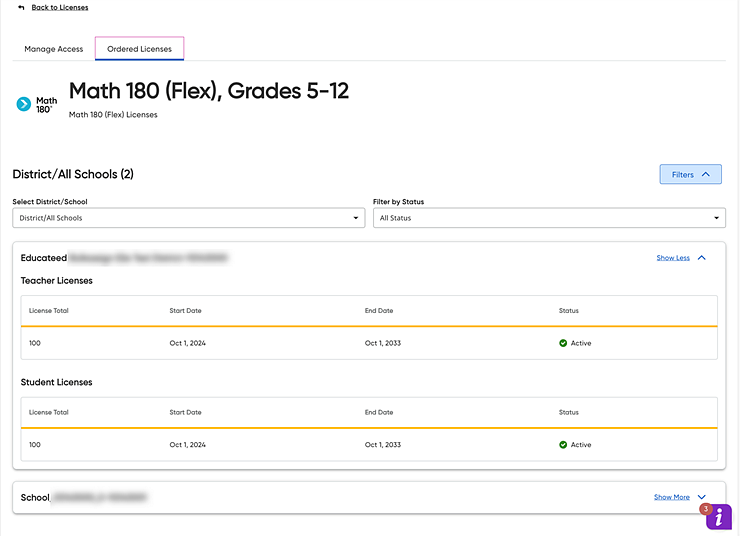This screenshot has width=740, height=536.
Task: Click Active status text in Teacher Licenses row
Action: tap(581, 343)
